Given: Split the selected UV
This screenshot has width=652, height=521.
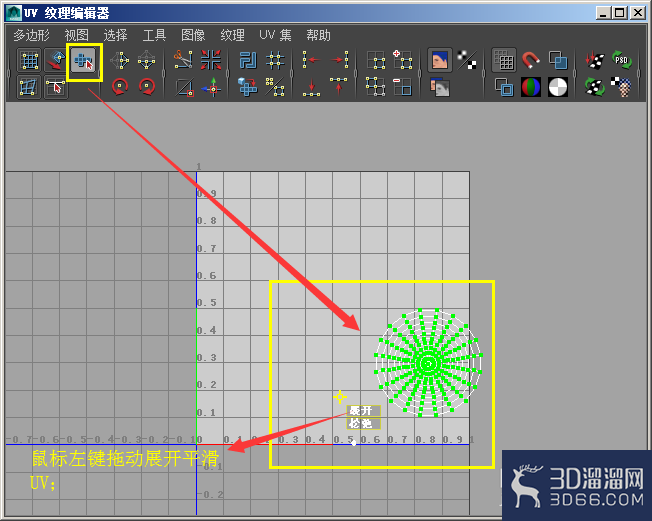Looking at the screenshot, I should pyautogui.click(x=183, y=87).
